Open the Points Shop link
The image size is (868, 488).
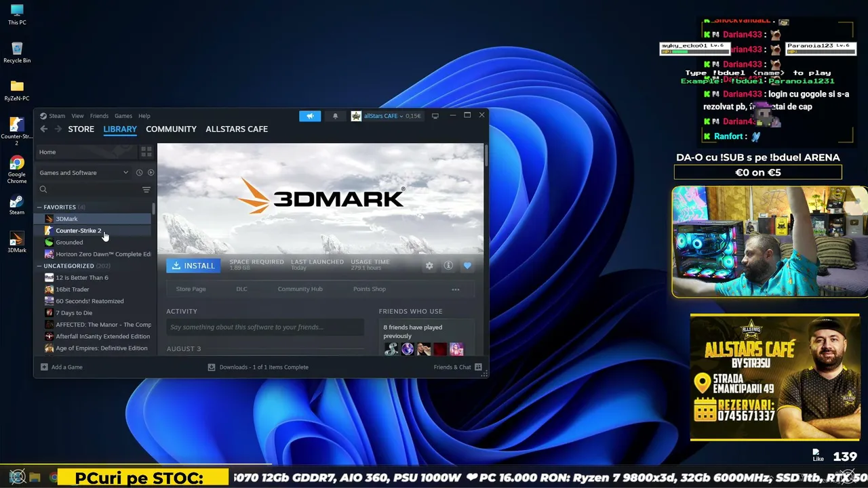(x=370, y=289)
